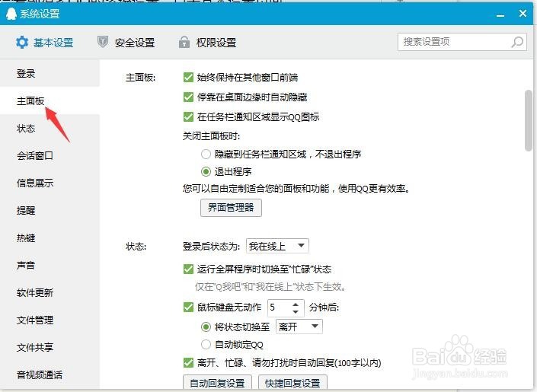Expand the 登录后状态为 dropdown (我在线上)

click(277, 246)
